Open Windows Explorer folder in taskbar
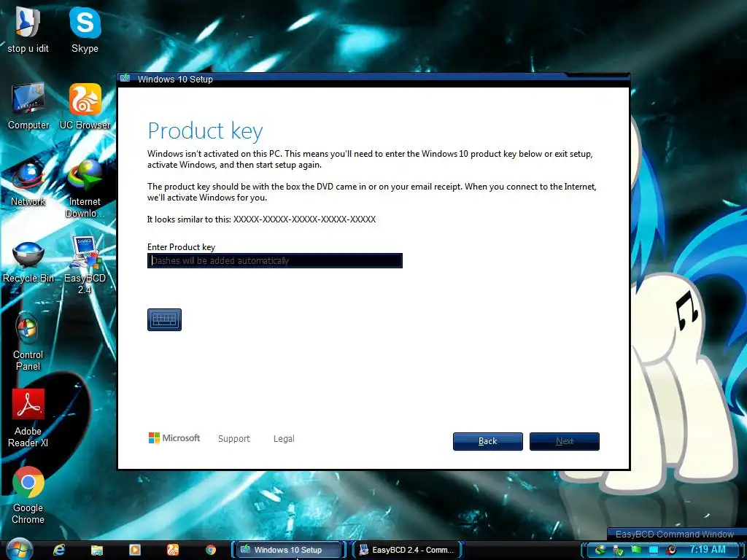747x560 pixels. click(97, 550)
